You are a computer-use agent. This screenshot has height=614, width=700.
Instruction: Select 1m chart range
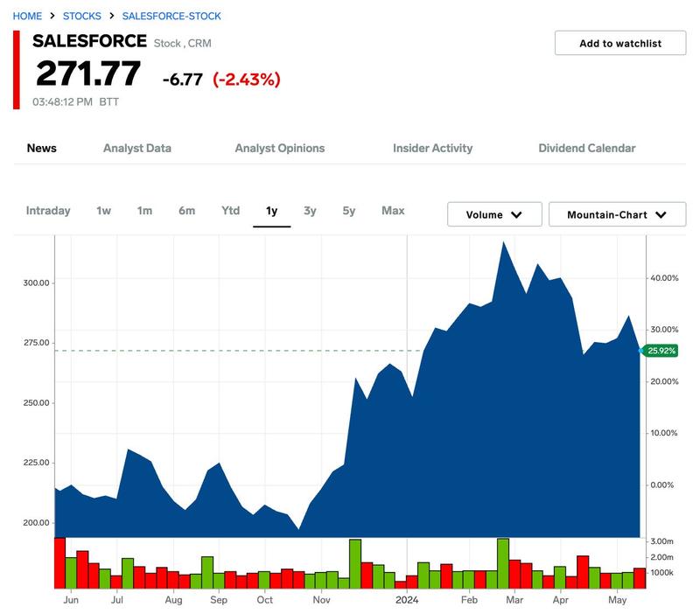[x=144, y=211]
